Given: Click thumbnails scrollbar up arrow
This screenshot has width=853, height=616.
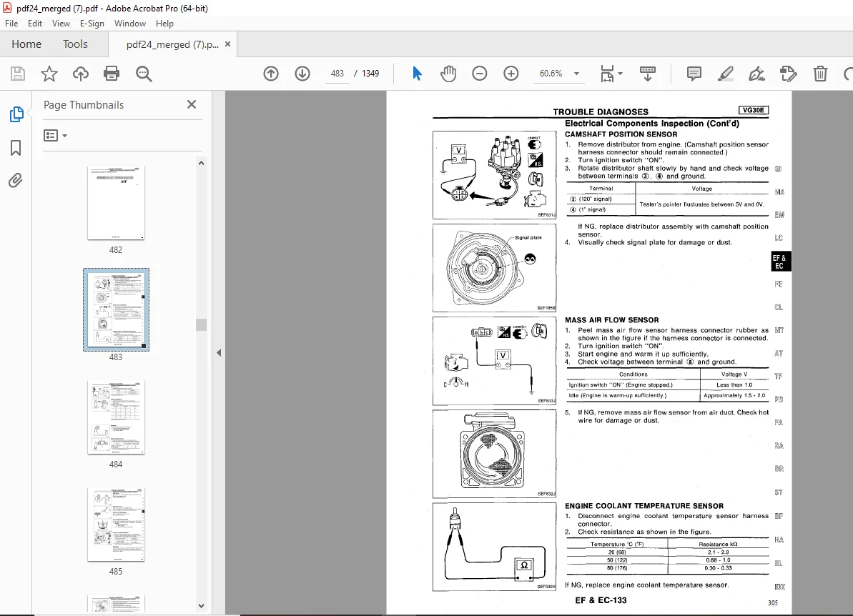Looking at the screenshot, I should (x=202, y=163).
